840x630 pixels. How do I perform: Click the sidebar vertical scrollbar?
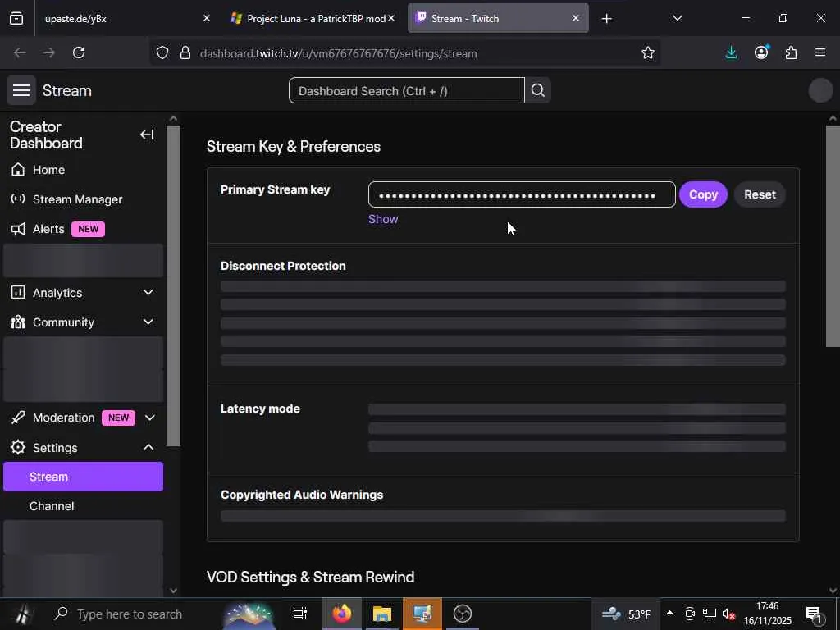click(173, 285)
